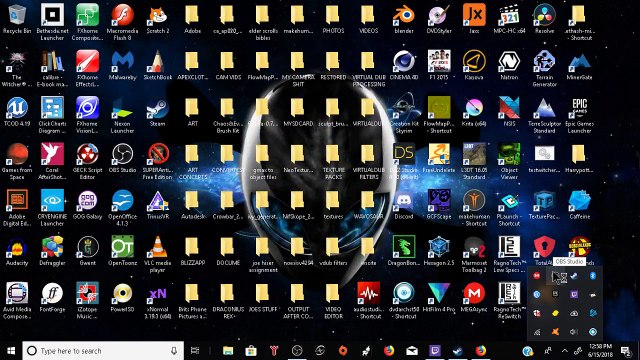Select the Discord desktop icon
Screen dimensions: 640x360
coord(404,205)
